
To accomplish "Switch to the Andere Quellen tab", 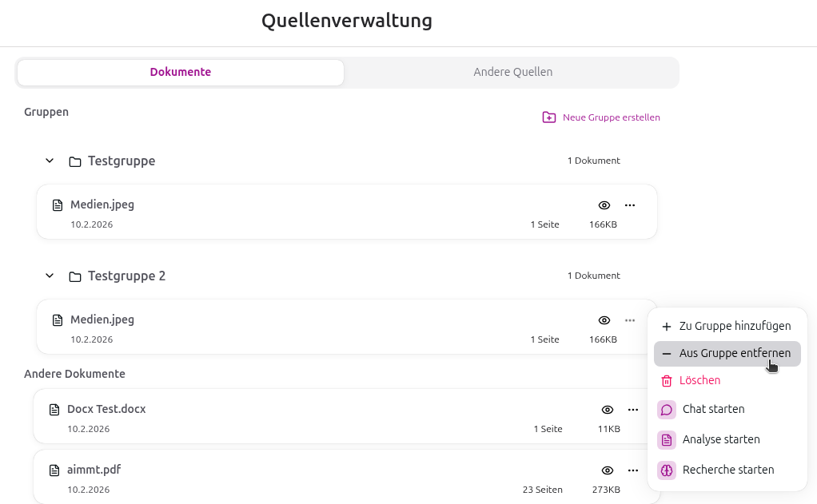I will click(512, 72).
